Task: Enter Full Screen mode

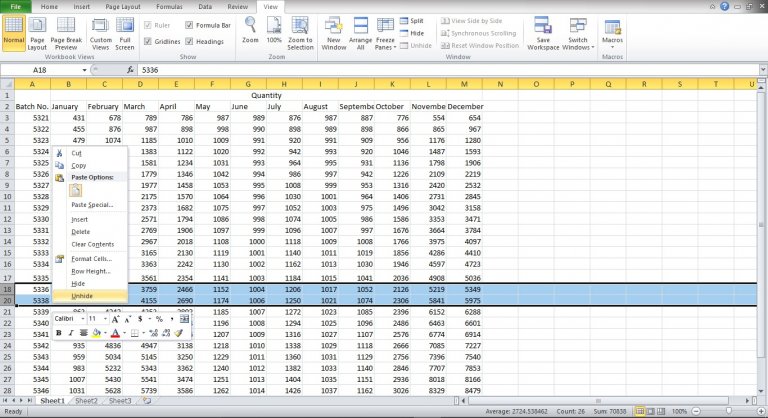Action: pos(125,33)
